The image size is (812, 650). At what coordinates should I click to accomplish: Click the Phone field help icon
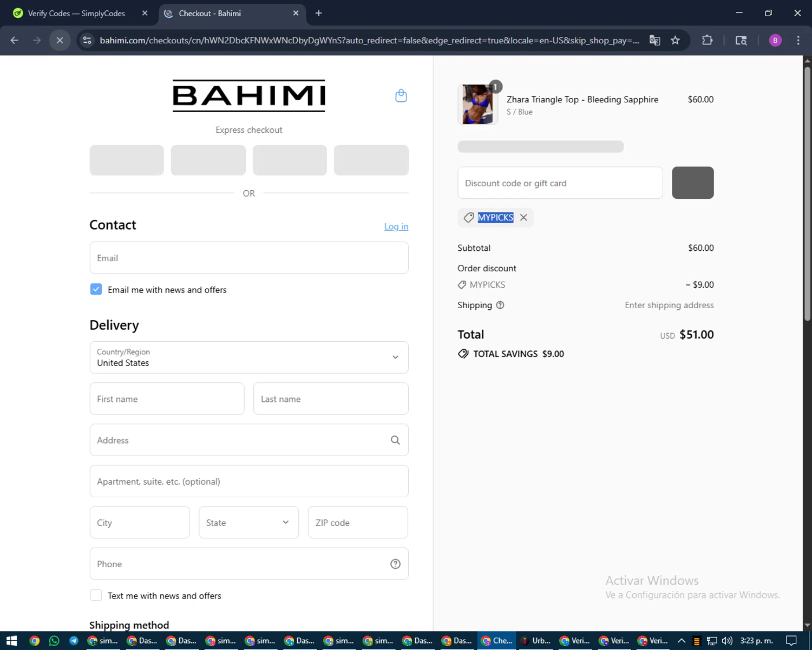click(x=395, y=564)
